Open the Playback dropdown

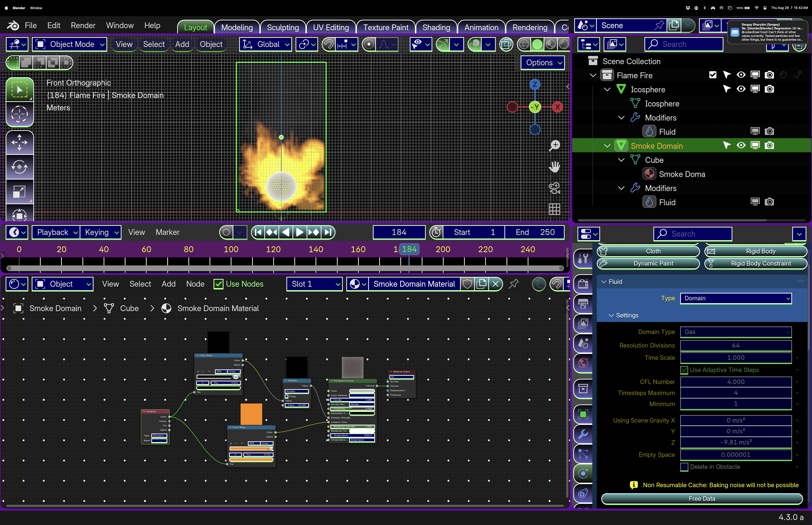[56, 232]
